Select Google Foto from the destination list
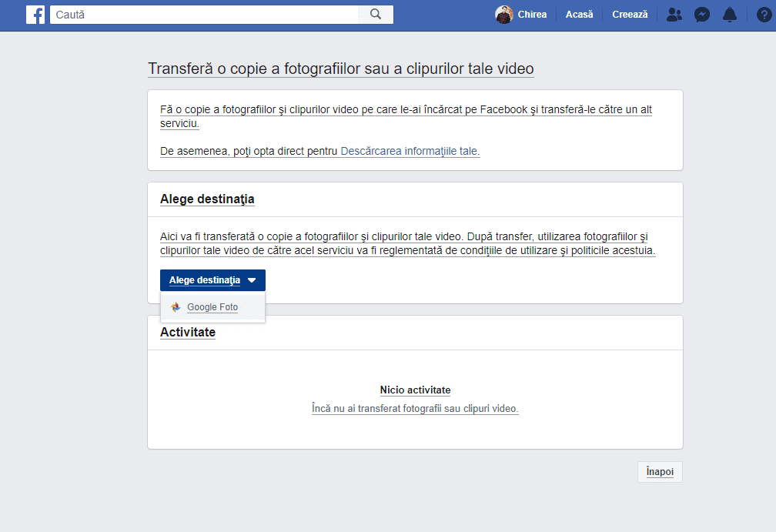This screenshot has height=532, width=776. tap(211, 306)
